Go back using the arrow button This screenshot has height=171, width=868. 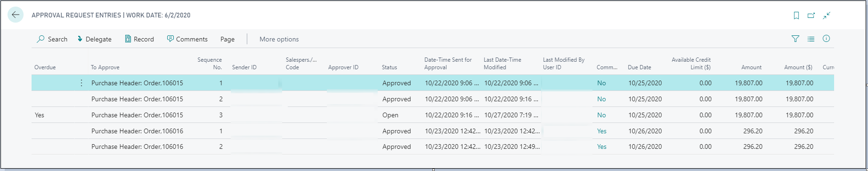point(16,15)
